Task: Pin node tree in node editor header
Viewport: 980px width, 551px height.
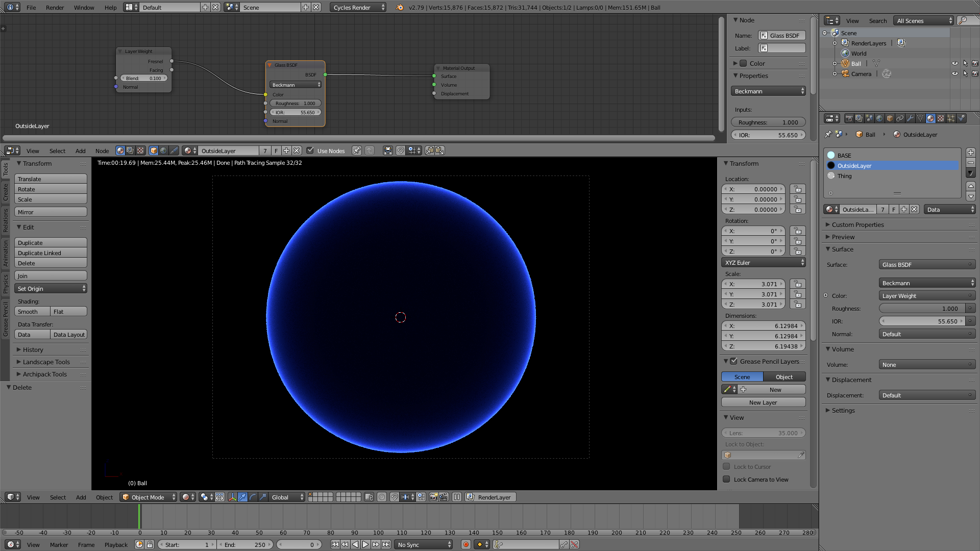Action: (x=357, y=151)
